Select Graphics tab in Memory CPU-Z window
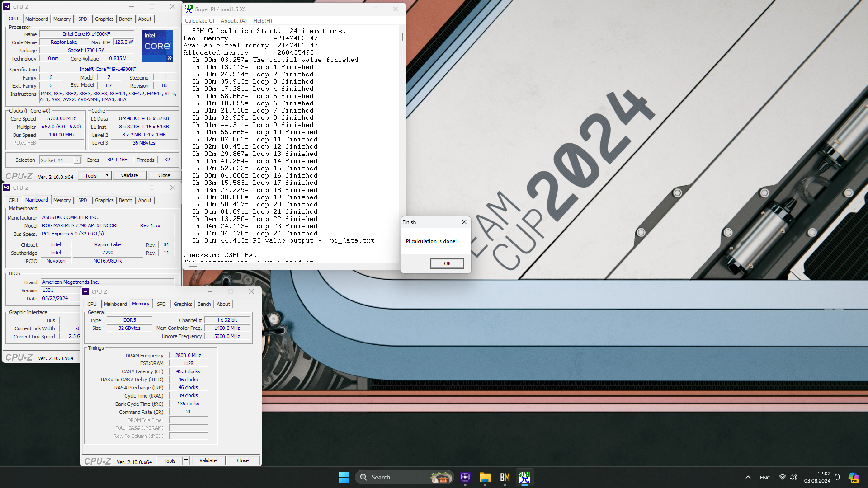Viewport: 868px width, 488px height. coord(183,304)
